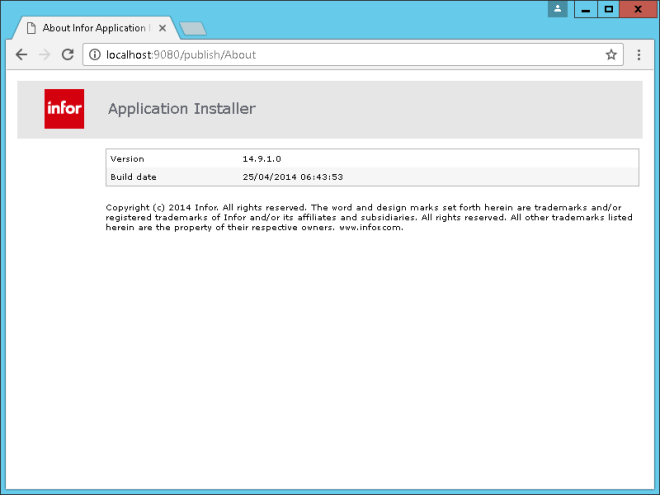
Task: Click the version number 14.9.1.0
Action: coord(262,159)
